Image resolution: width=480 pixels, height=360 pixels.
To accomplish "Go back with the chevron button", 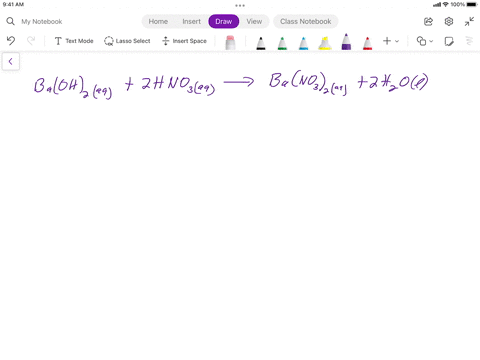I will (11, 61).
